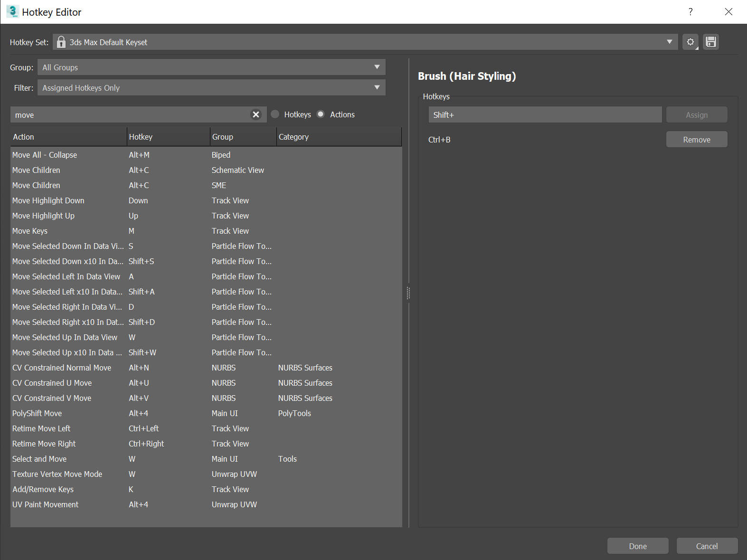Select the UV Paint Movement action
The width and height of the screenshot is (747, 560).
206,504
